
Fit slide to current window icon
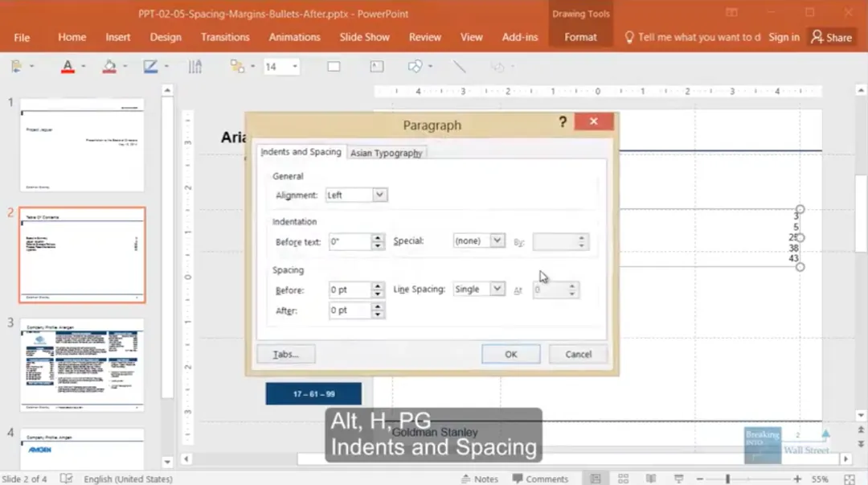[x=850, y=479]
